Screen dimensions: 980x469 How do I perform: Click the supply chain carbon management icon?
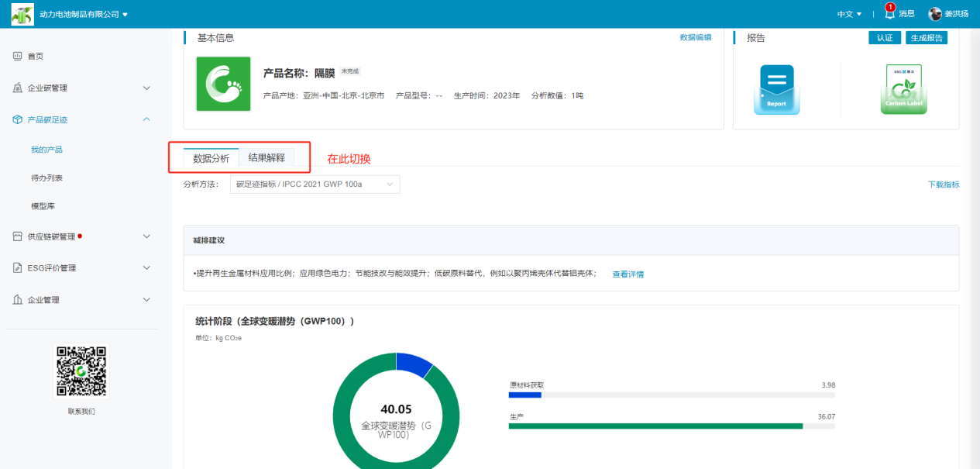click(x=18, y=236)
